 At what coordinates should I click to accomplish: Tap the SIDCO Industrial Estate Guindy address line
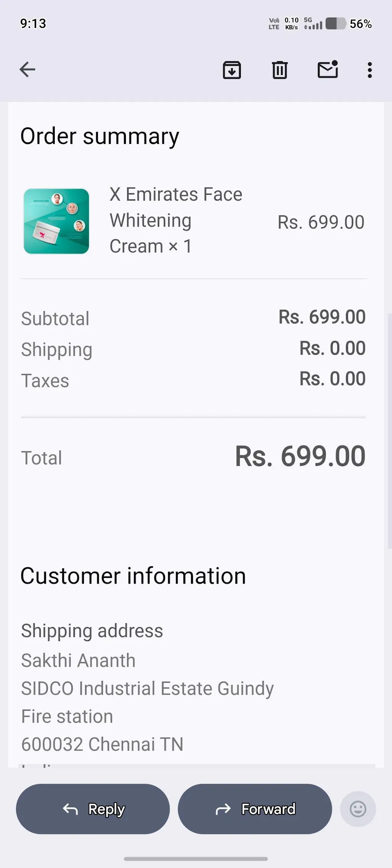point(147,688)
